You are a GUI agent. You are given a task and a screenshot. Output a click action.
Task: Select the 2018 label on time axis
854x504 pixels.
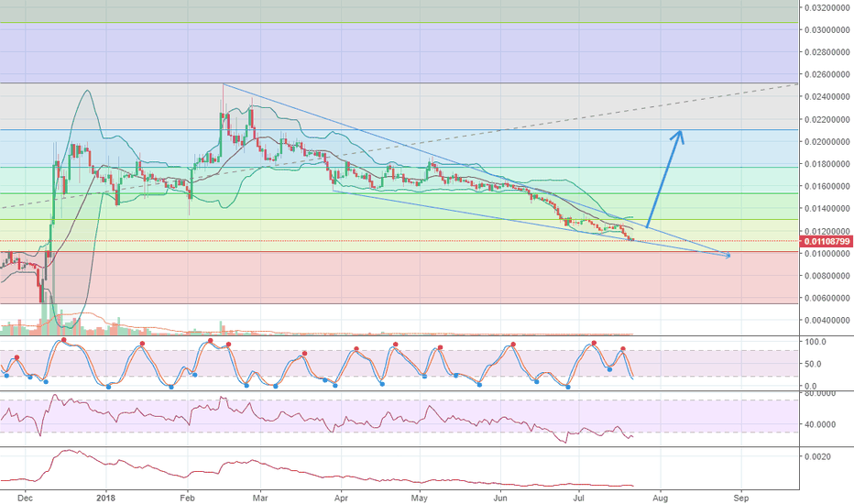pyautogui.click(x=105, y=498)
